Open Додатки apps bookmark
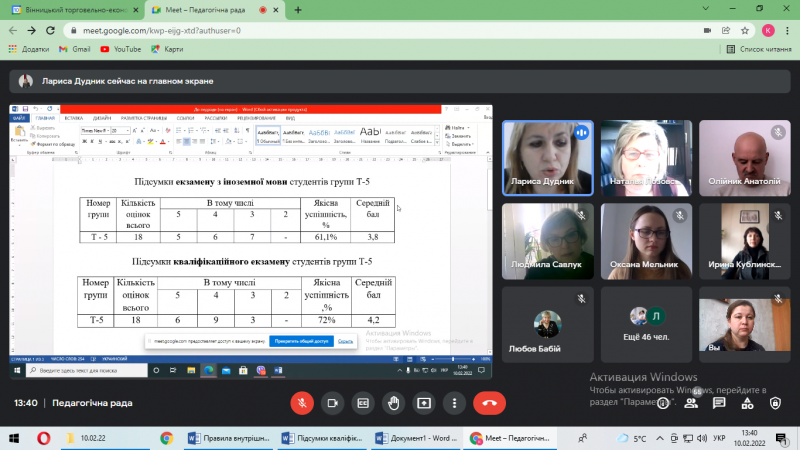 pos(29,49)
